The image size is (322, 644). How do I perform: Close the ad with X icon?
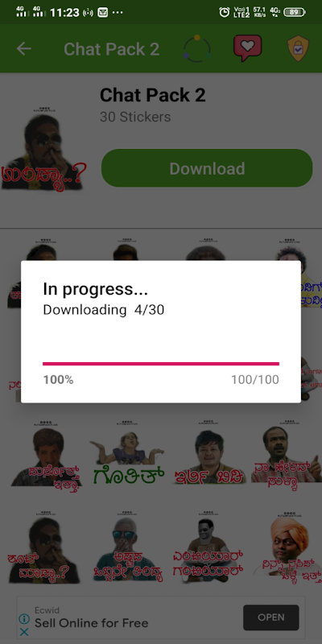click(24, 632)
